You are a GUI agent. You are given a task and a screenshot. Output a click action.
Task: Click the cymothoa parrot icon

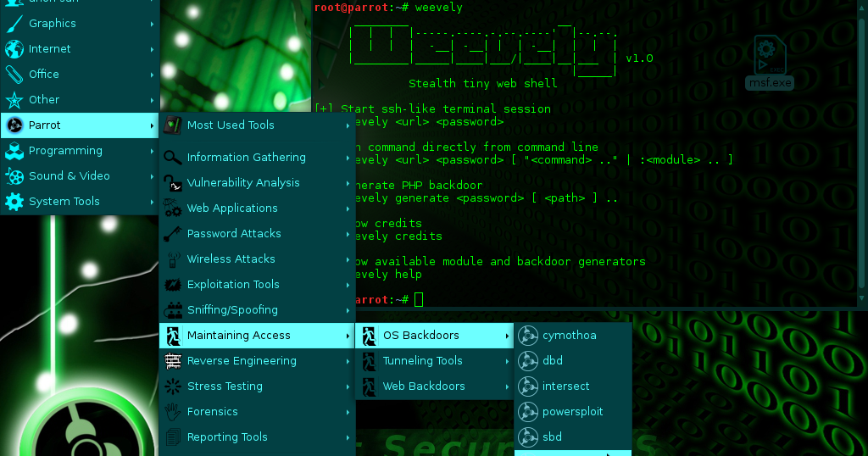click(528, 336)
